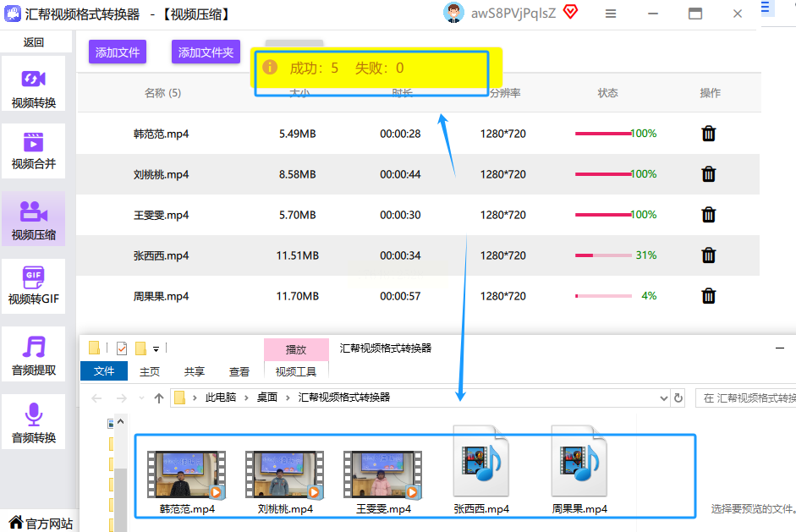This screenshot has height=532, width=796.
Task: Select the 视频工具 ribbon tab
Action: pos(296,371)
